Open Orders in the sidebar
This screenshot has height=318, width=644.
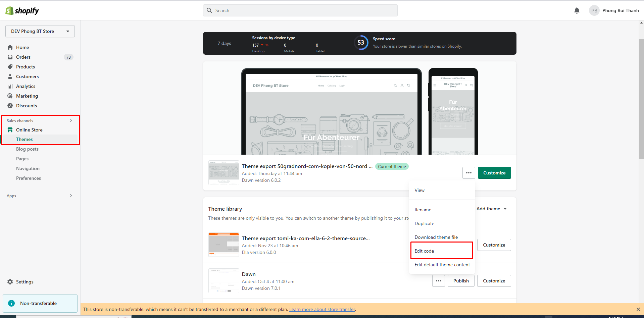point(23,57)
